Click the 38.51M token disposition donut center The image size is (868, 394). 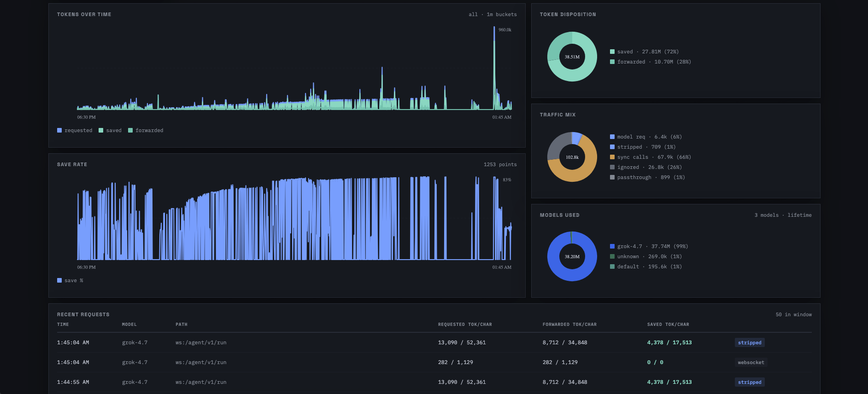(x=572, y=57)
